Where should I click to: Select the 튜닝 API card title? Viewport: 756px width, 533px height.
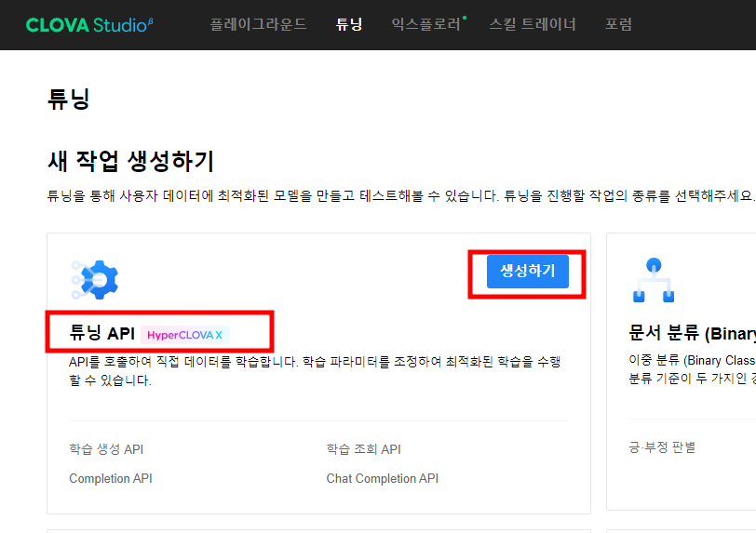[101, 333]
